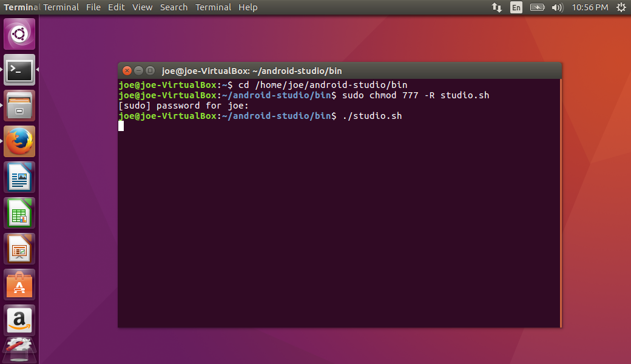Show the calendar from the 10:56 PM clock
The height and width of the screenshot is (364, 631).
coord(590,7)
